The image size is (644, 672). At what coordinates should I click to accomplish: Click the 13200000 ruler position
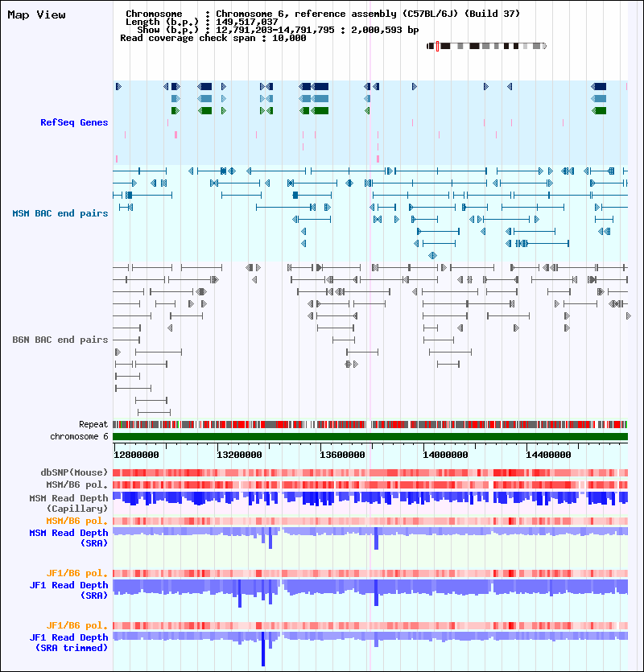[239, 455]
